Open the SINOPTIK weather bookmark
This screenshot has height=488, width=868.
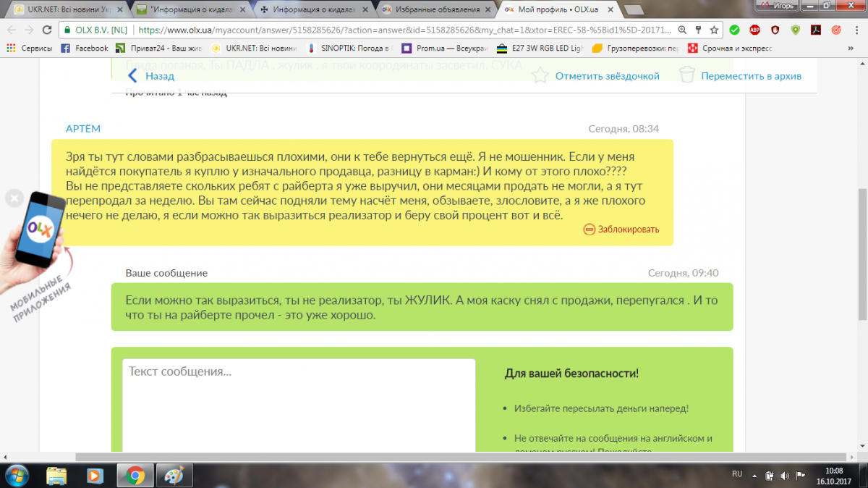[x=351, y=49]
